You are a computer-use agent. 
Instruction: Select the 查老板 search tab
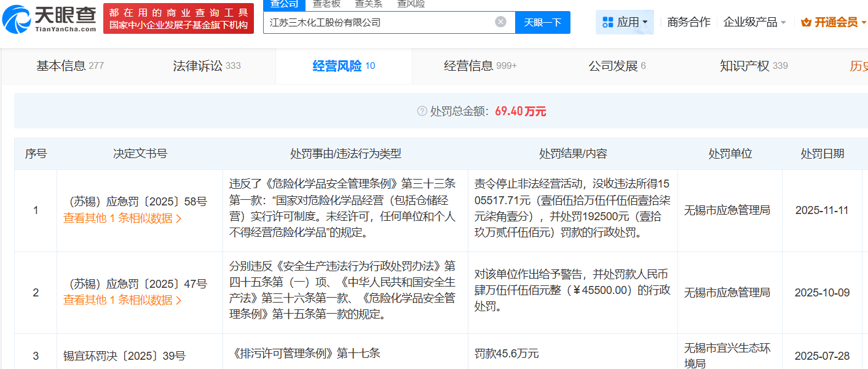point(326,4)
